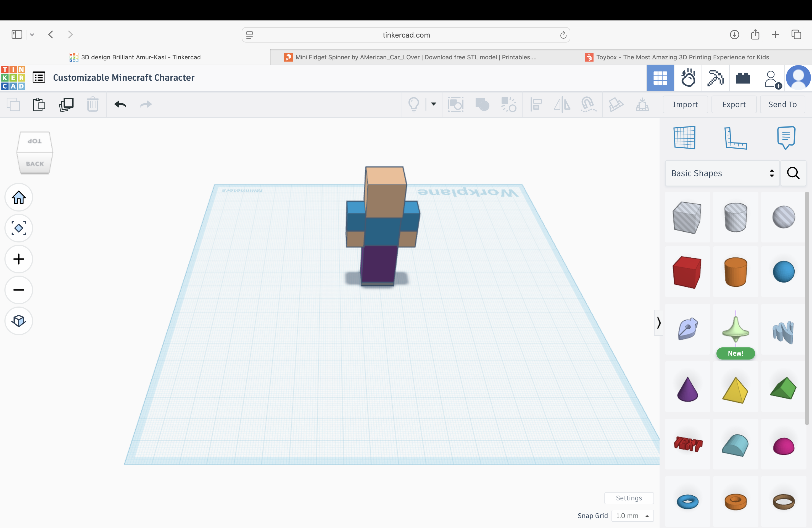Select the orange cylinder shape

[x=735, y=272]
